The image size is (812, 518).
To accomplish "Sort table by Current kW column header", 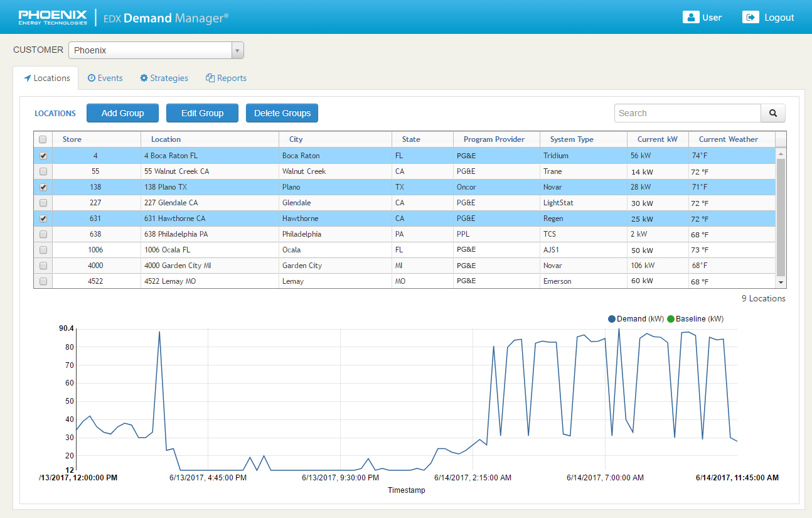I will (657, 139).
